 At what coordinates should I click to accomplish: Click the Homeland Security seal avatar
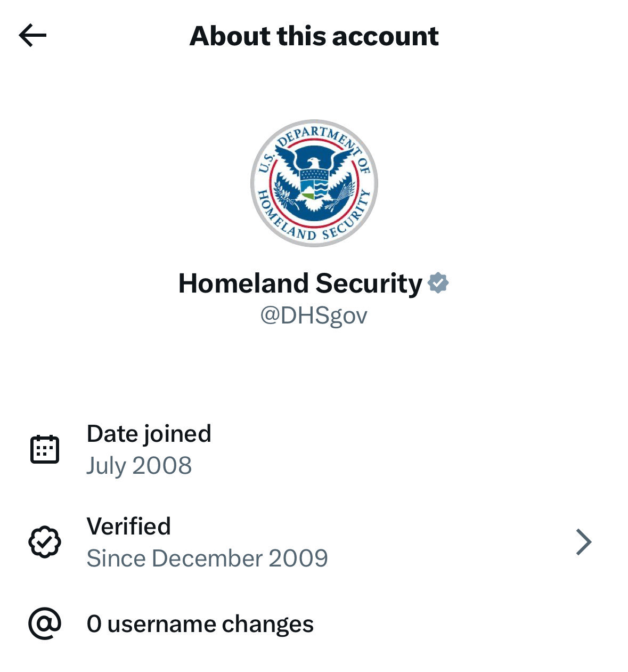(x=314, y=183)
